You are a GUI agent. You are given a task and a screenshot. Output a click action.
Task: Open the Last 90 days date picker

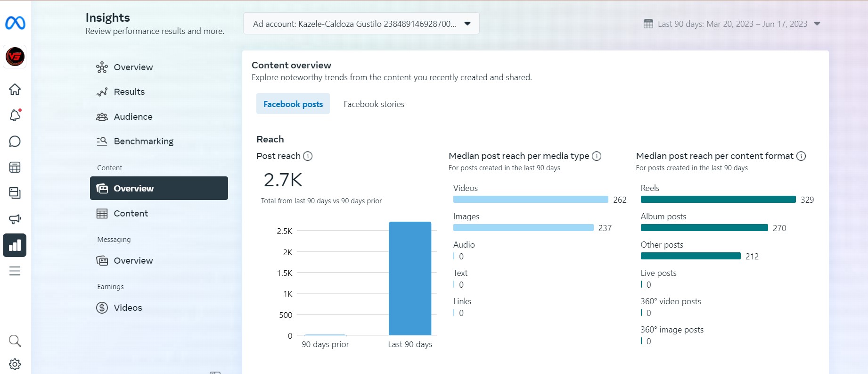tap(732, 24)
